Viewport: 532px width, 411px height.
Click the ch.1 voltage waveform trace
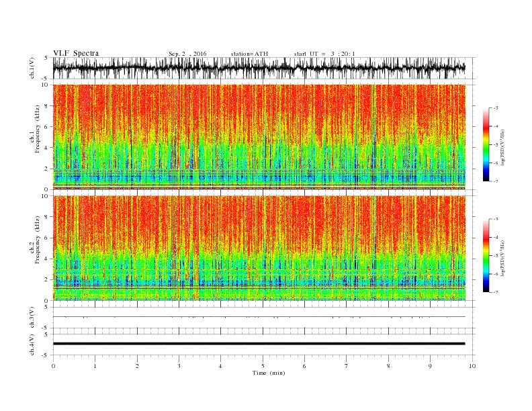259,68
